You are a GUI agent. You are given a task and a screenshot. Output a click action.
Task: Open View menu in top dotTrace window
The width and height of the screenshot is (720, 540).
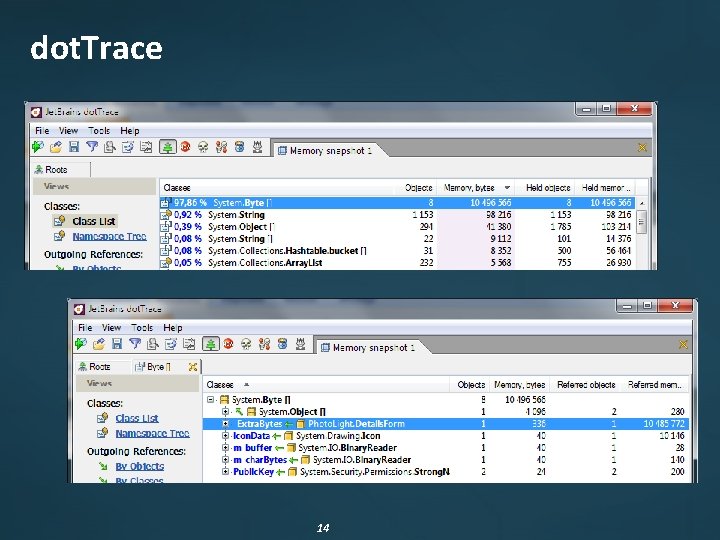pyautogui.click(x=68, y=130)
